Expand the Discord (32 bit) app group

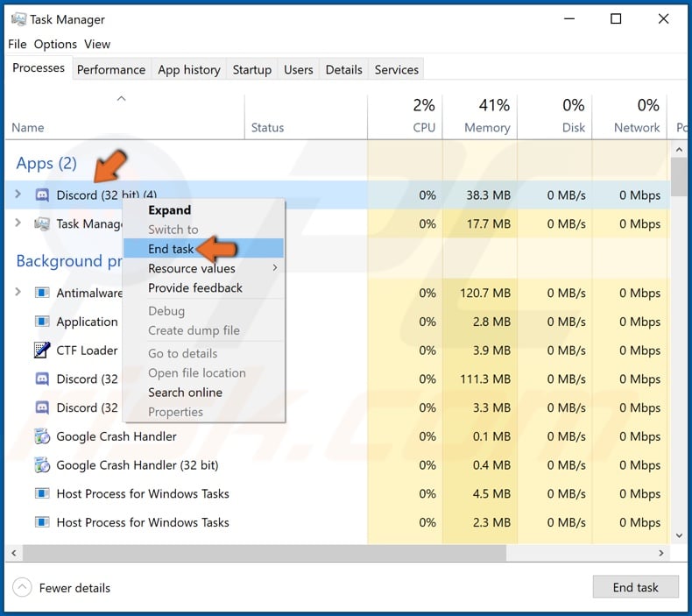(18, 194)
